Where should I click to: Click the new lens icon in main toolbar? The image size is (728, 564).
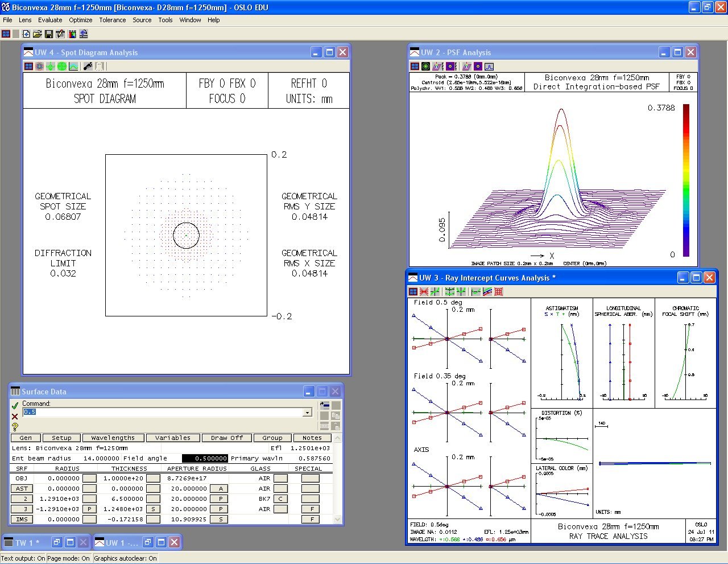pyautogui.click(x=26, y=34)
